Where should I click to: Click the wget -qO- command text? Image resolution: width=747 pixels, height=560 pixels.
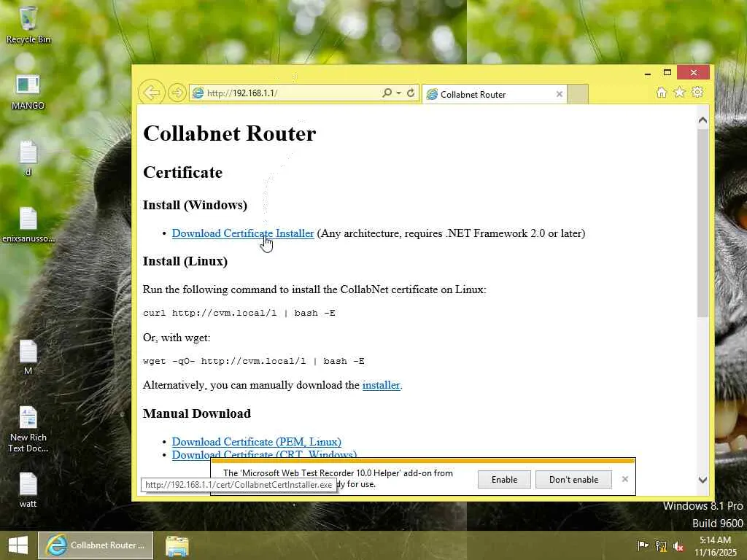(254, 361)
